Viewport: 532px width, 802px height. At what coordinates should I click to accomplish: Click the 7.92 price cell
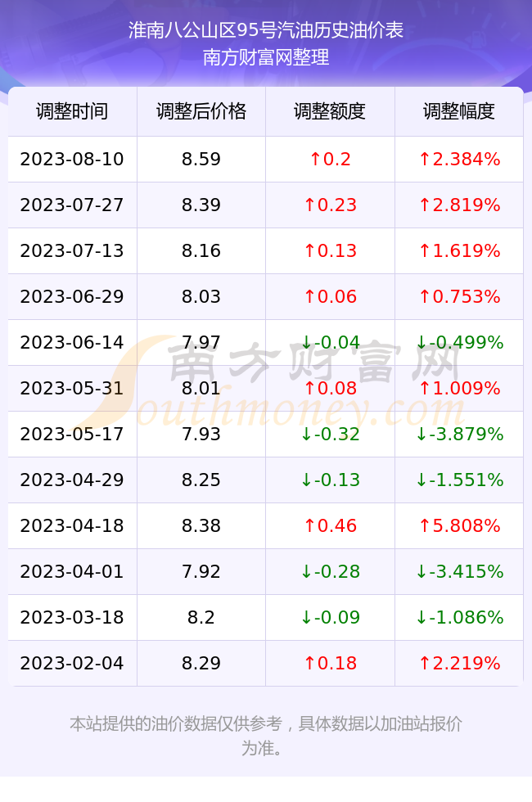201,571
